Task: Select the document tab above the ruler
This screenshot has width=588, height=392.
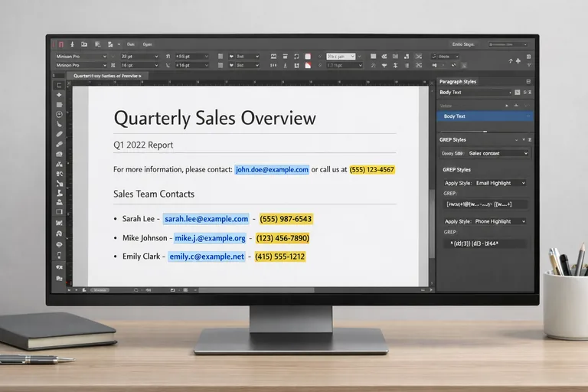Action: point(107,76)
